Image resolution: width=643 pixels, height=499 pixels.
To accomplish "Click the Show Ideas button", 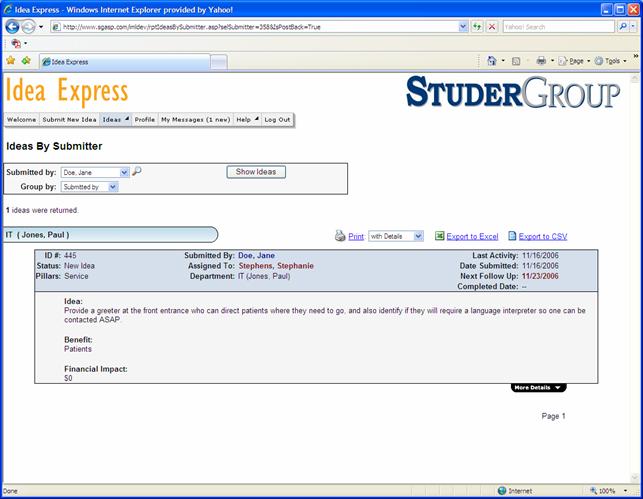I will 256,172.
